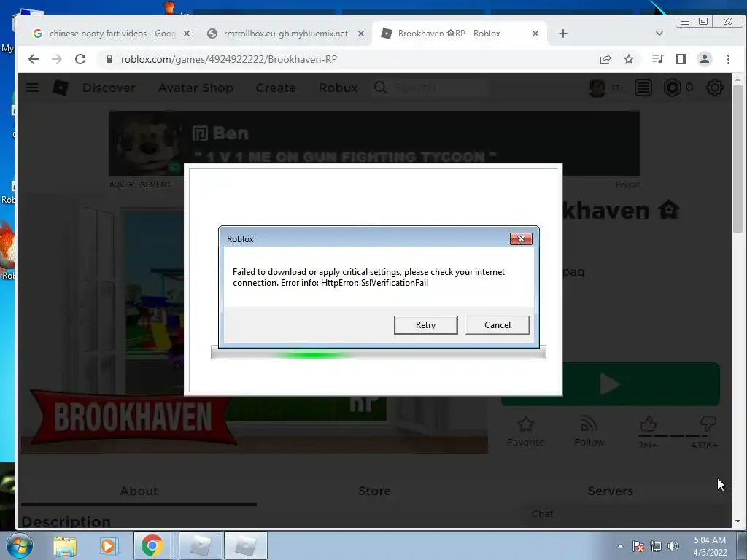Share this page using the share icon

tap(605, 59)
